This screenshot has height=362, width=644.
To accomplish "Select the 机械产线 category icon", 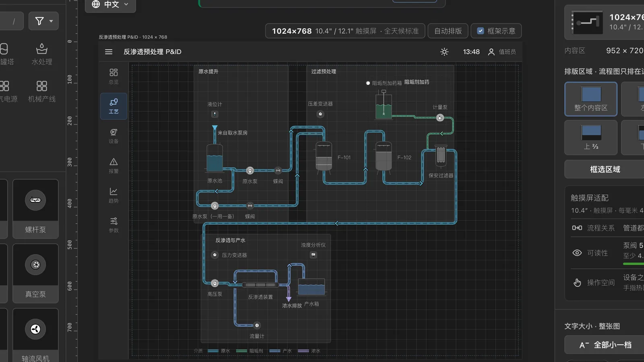I will pyautogui.click(x=42, y=86).
